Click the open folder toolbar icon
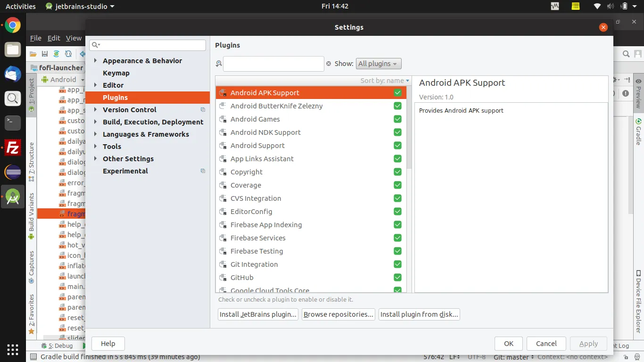 coord(33,54)
